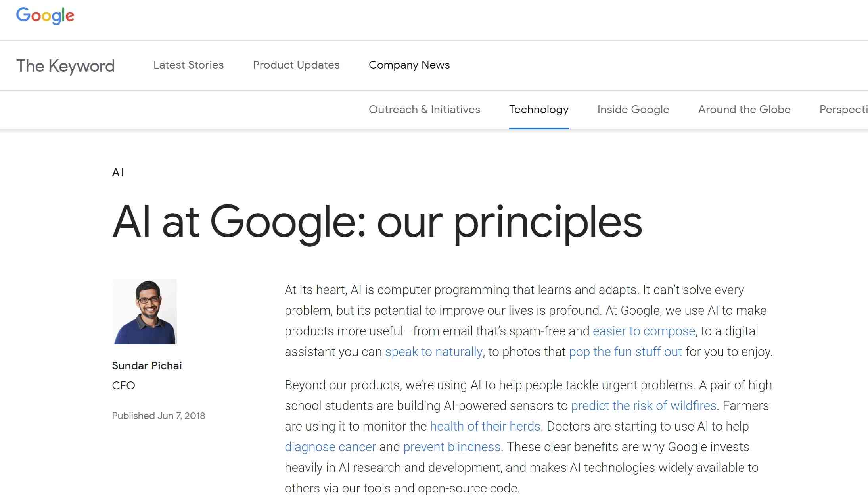This screenshot has height=504, width=868.
Task: Click the Published Jun 7, 2018 date
Action: [159, 416]
